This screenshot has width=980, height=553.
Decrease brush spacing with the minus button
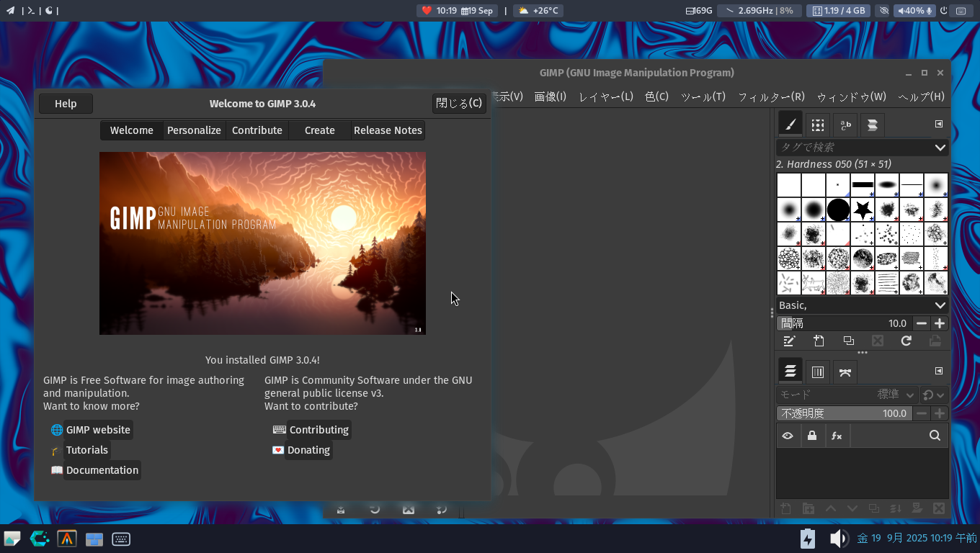[921, 323]
